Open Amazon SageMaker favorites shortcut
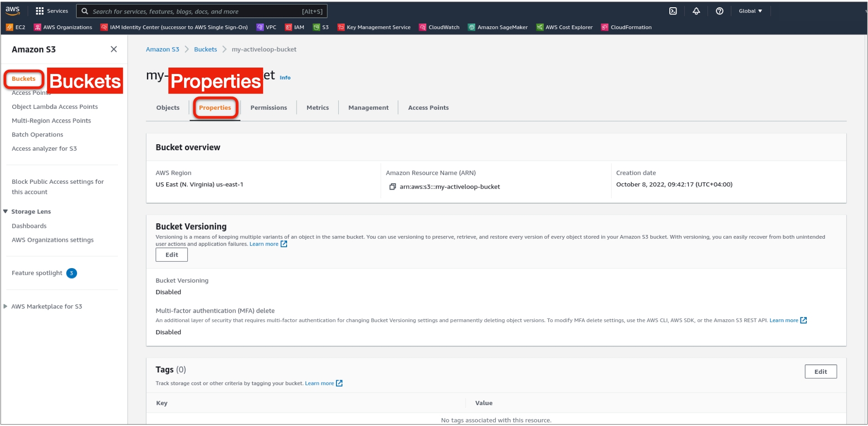Screen dimensions: 868x426 [498, 27]
